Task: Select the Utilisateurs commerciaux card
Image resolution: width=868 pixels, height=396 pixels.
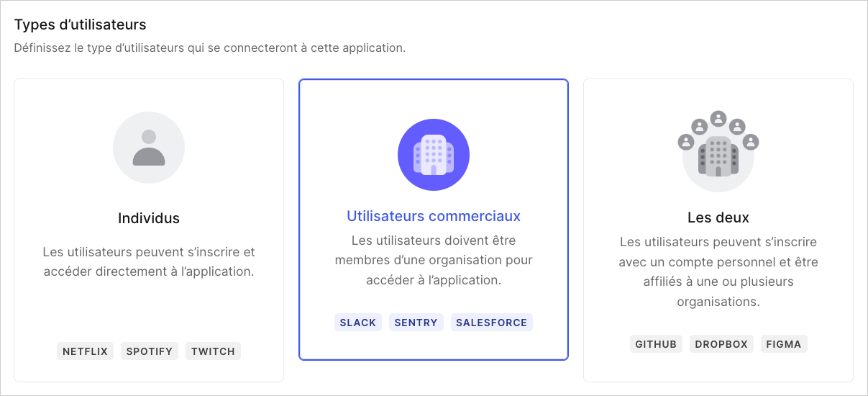Action: 434,220
